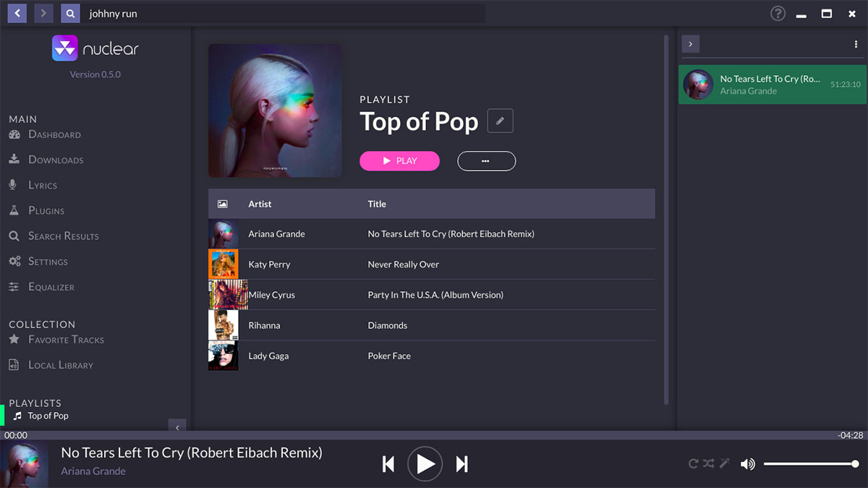Viewport: 868px width, 488px height.
Task: Go to the previous track
Action: point(388,464)
